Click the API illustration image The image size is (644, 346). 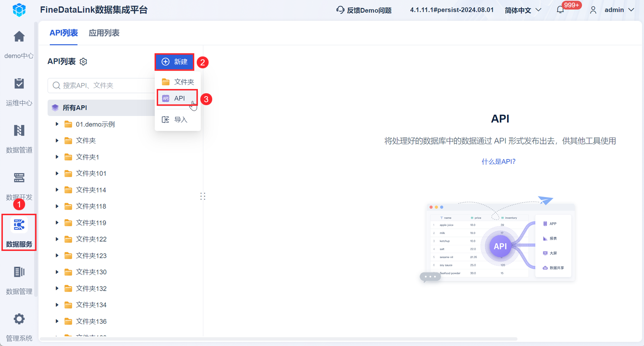[498, 239]
